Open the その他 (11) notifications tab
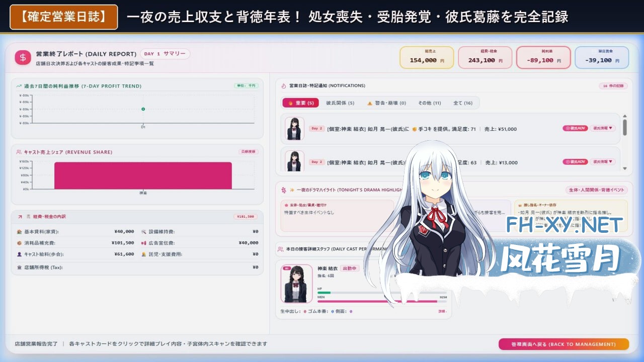The width and height of the screenshot is (644, 362). click(x=429, y=103)
